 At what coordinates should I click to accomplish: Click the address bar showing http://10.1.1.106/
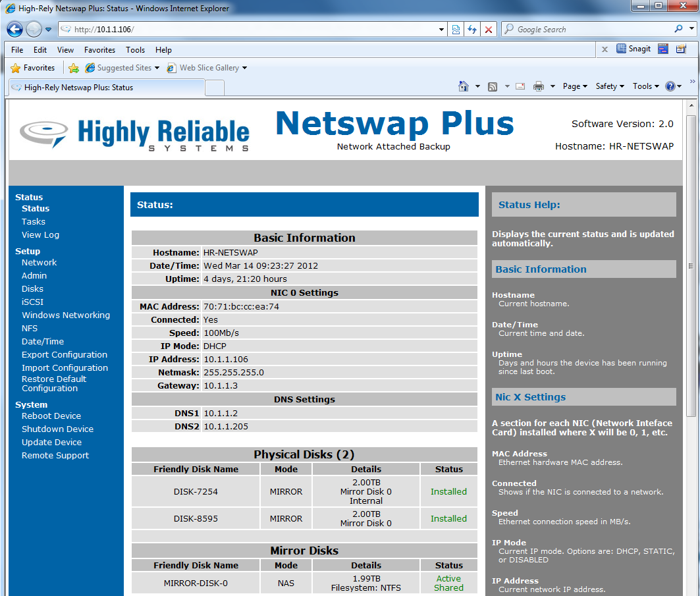coord(248,30)
